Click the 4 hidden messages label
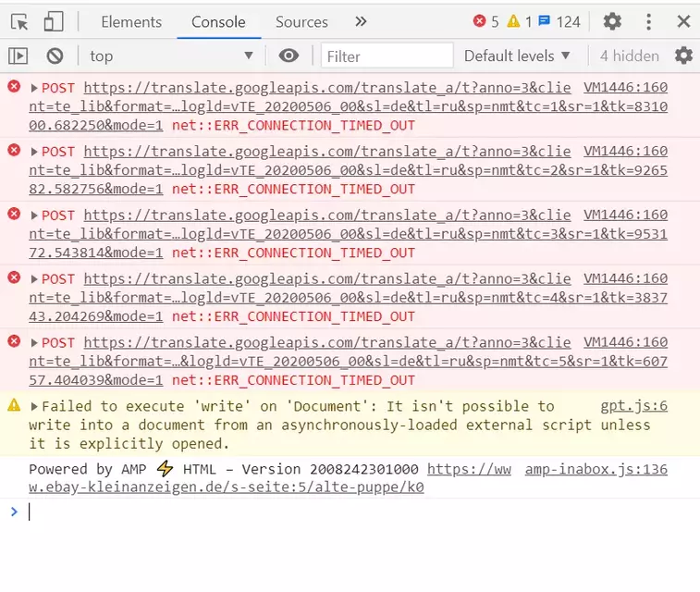The image size is (700, 592). [x=630, y=55]
